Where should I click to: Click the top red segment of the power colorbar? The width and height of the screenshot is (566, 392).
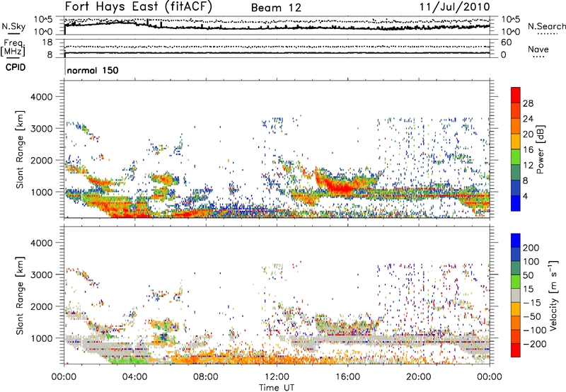pyautogui.click(x=516, y=95)
